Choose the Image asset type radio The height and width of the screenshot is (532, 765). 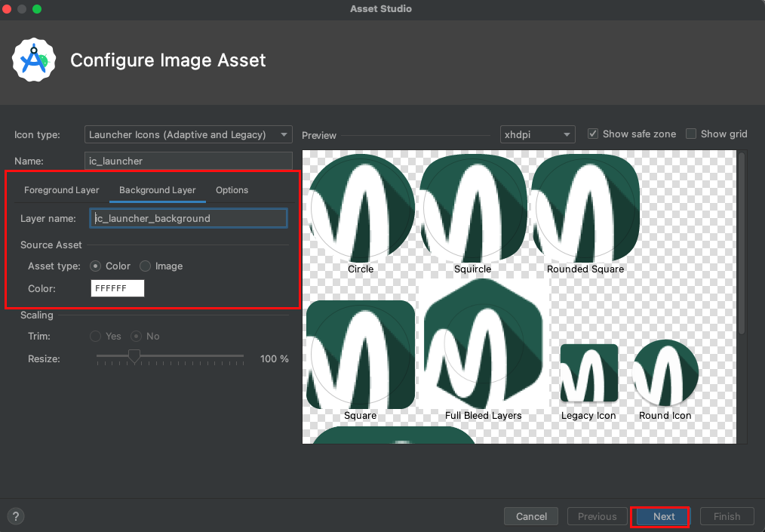[x=145, y=266]
